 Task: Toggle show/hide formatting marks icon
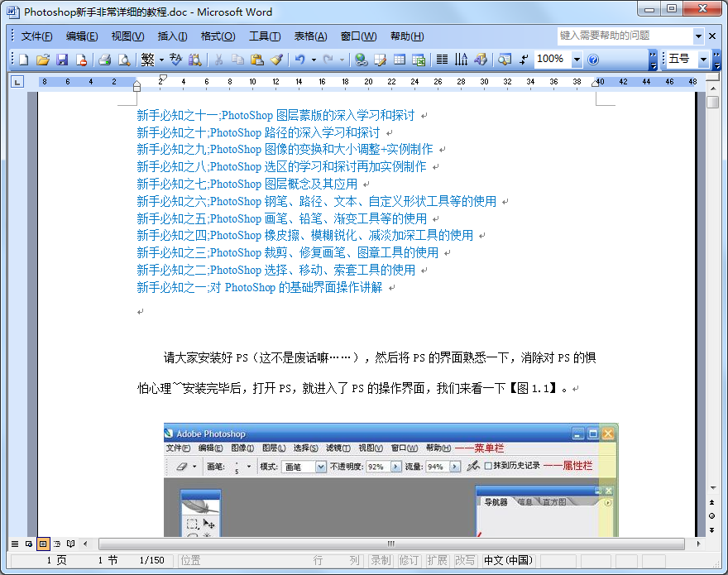(524, 60)
